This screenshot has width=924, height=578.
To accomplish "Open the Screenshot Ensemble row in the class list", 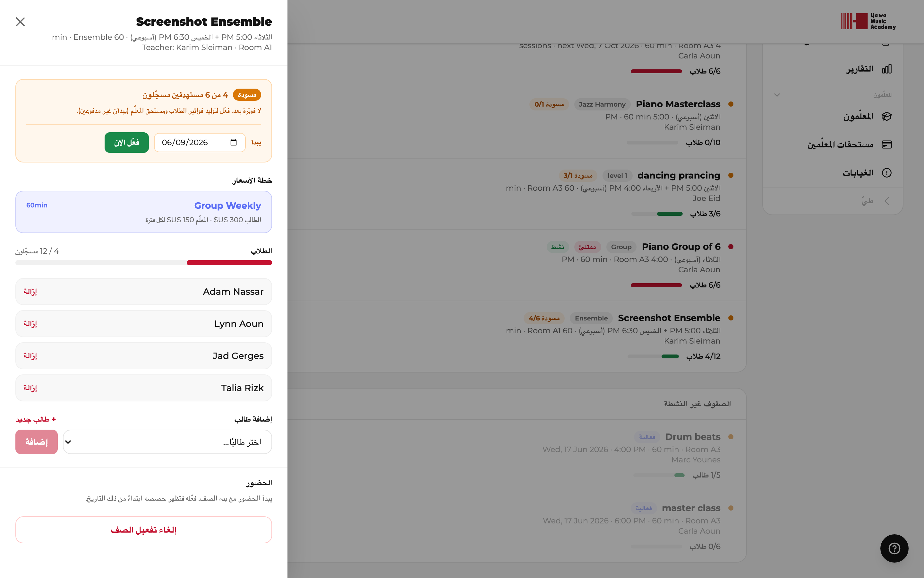I will coord(517,337).
